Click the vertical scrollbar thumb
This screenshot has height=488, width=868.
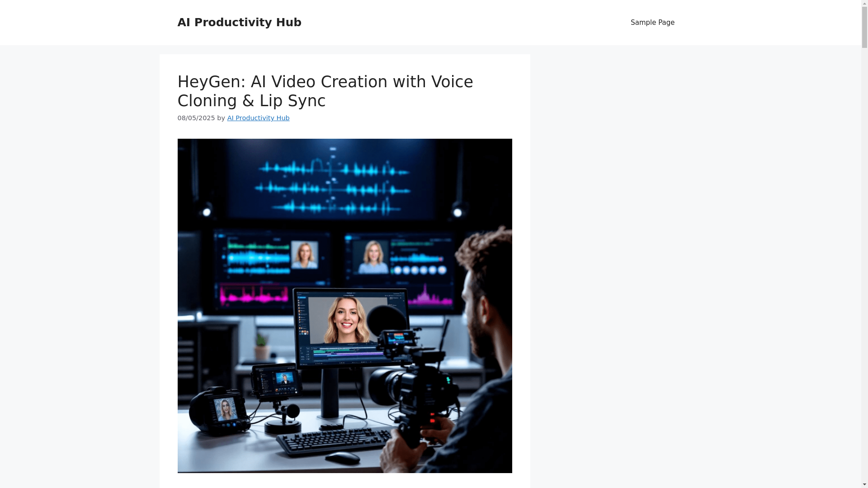864,27
